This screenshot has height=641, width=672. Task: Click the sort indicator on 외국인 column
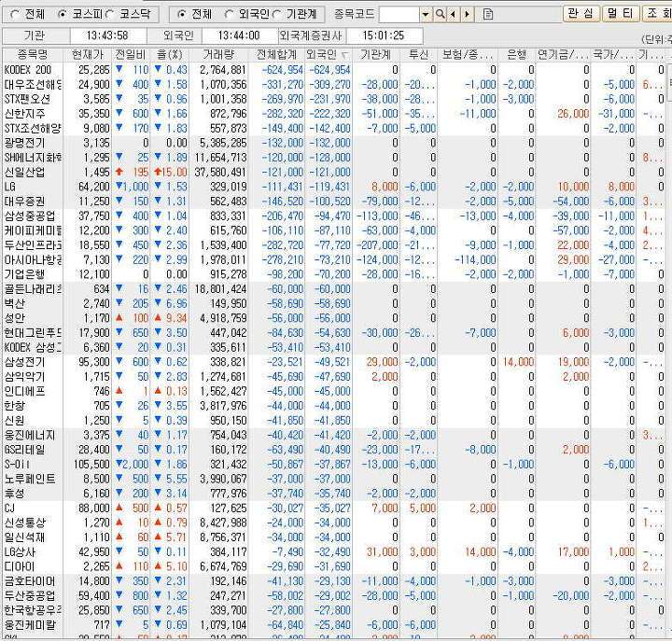(345, 55)
